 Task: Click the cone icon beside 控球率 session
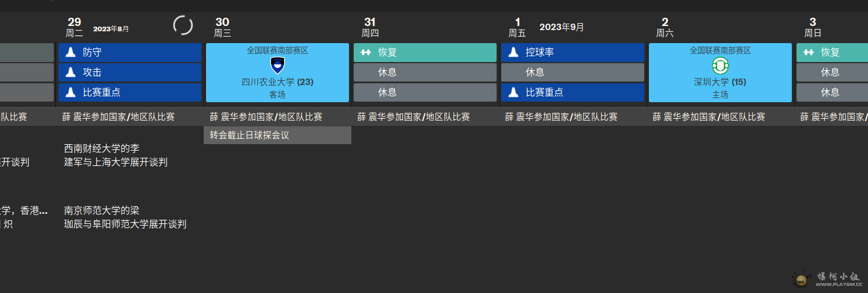513,53
